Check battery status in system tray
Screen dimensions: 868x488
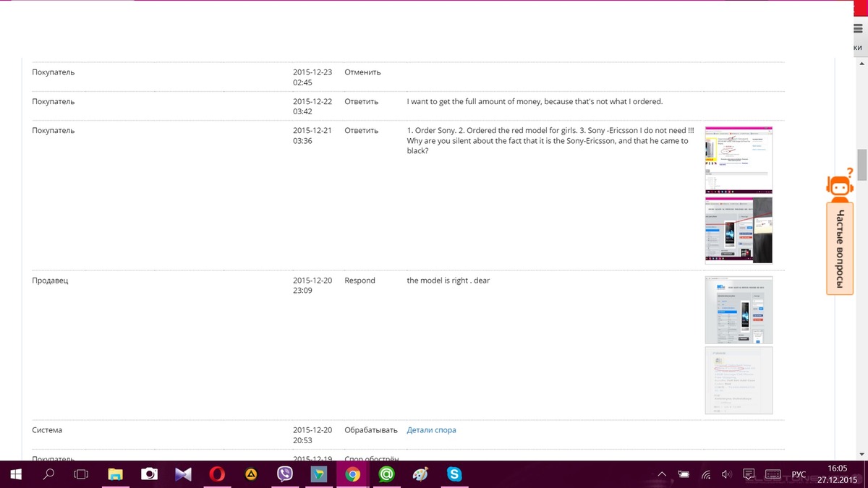coord(684,474)
